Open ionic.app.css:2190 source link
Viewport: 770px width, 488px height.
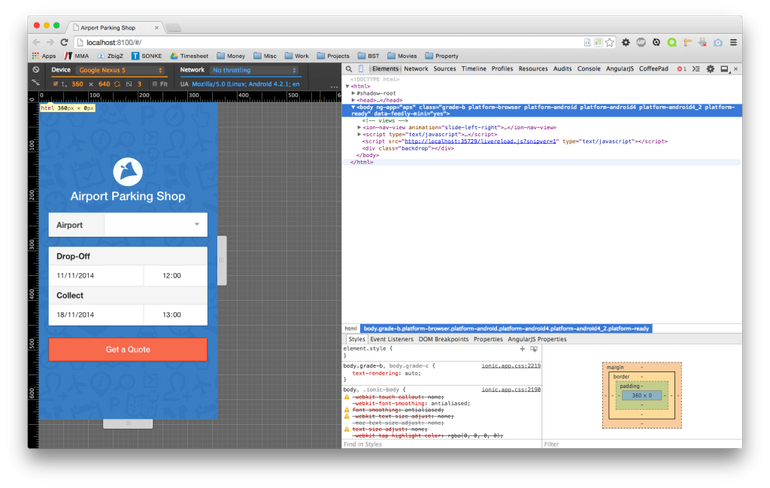coord(511,389)
